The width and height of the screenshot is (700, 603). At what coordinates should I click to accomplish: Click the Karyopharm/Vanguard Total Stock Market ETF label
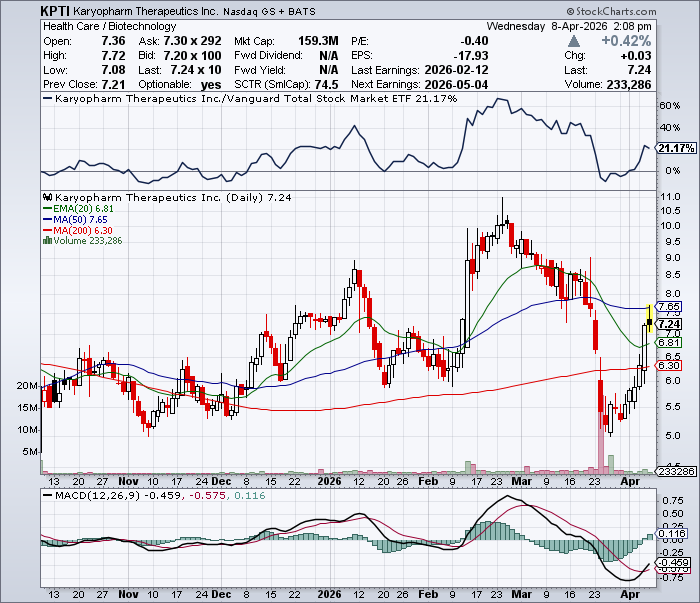pos(256,99)
